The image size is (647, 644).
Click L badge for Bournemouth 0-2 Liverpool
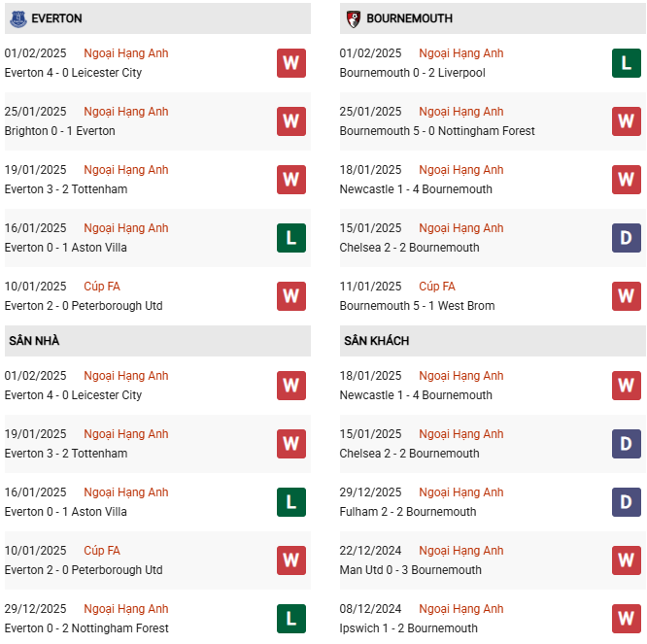click(626, 63)
